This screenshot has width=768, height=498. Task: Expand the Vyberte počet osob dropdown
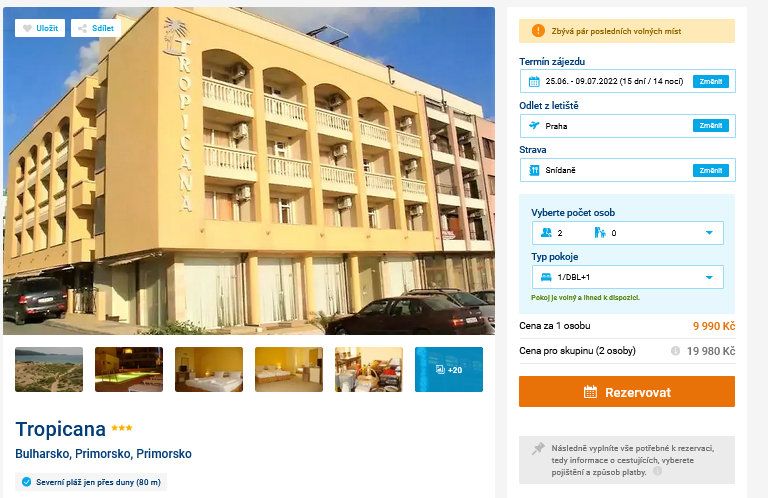(627, 233)
